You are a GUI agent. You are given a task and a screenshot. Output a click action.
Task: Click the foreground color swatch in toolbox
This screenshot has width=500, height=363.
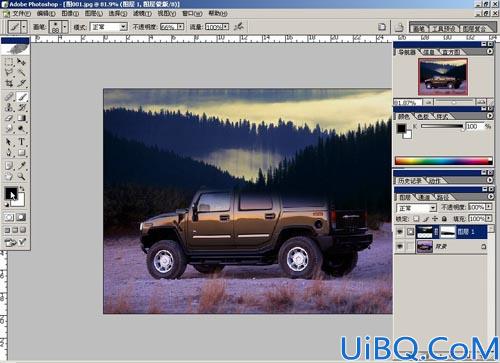[x=10, y=193]
